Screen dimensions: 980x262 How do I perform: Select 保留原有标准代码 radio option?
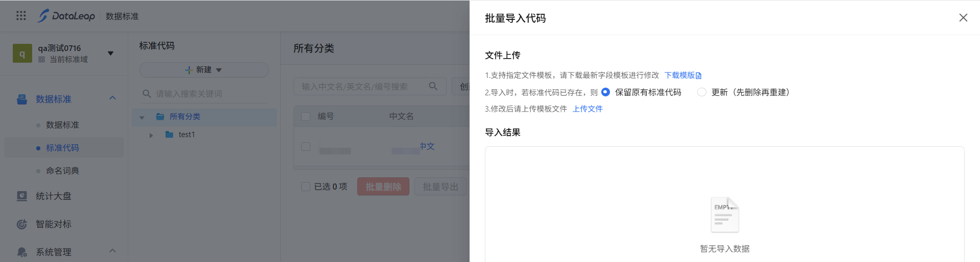tap(606, 92)
